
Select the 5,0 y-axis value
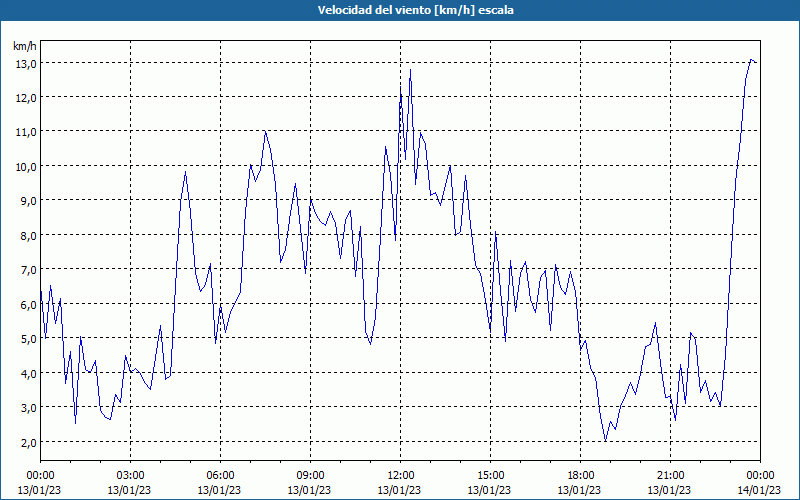(x=28, y=339)
